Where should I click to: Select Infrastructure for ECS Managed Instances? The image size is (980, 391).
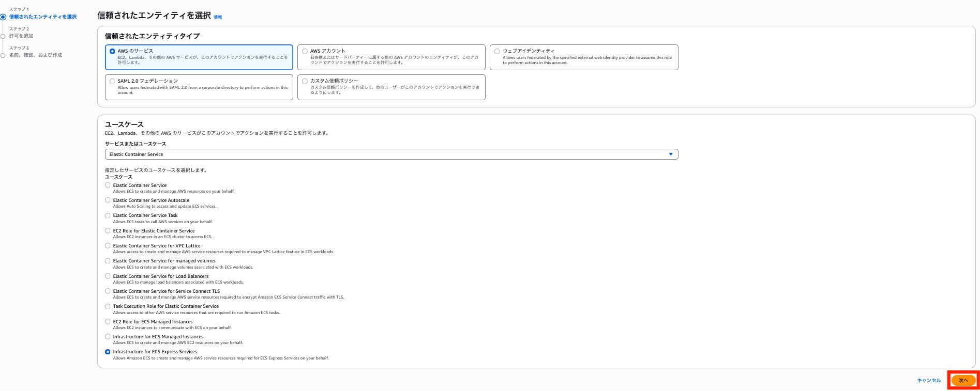point(108,337)
